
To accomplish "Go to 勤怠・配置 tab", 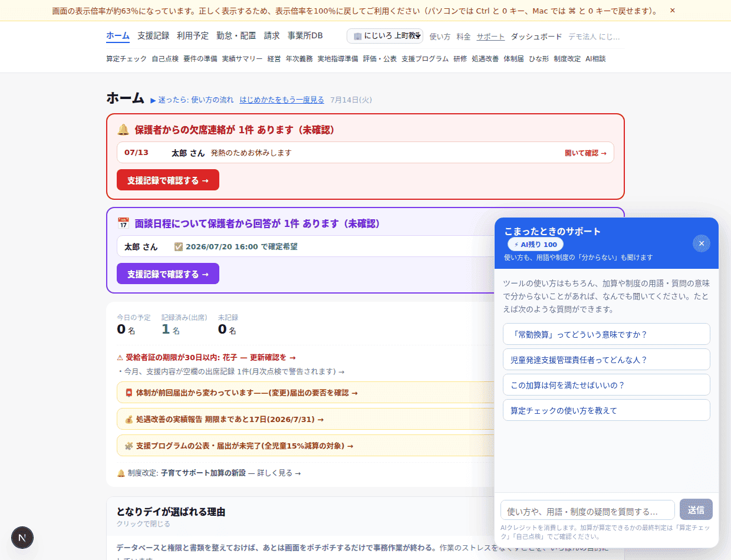I will pyautogui.click(x=236, y=35).
